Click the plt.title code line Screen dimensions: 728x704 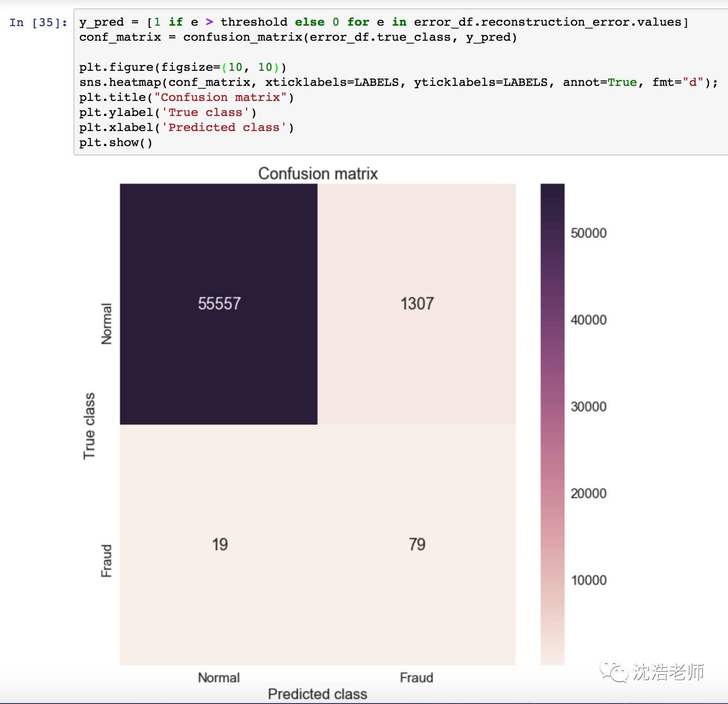[186, 97]
